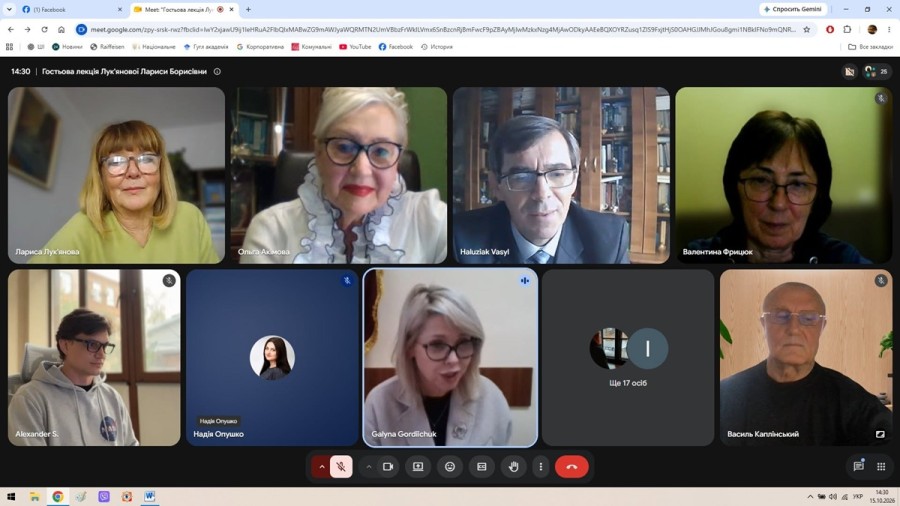The height and width of the screenshot is (506, 900).
Task: Show hidden system tray icons
Action: 810,497
